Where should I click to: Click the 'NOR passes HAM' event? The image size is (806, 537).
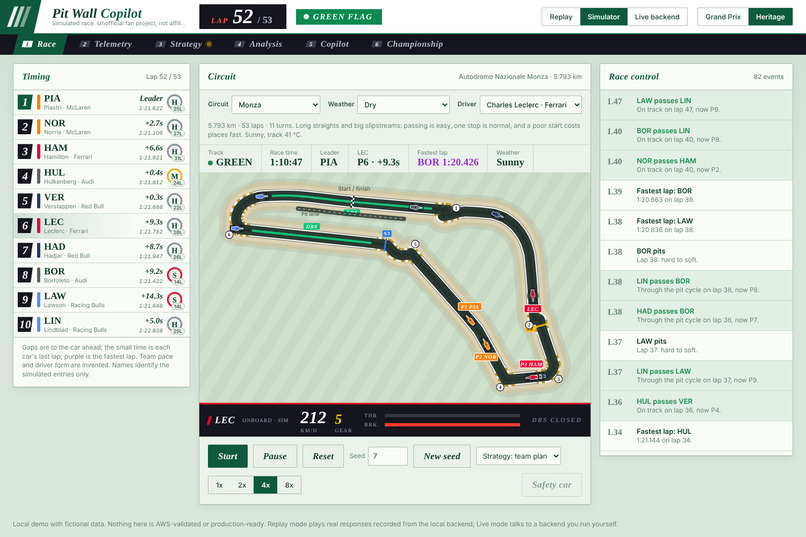(x=696, y=165)
